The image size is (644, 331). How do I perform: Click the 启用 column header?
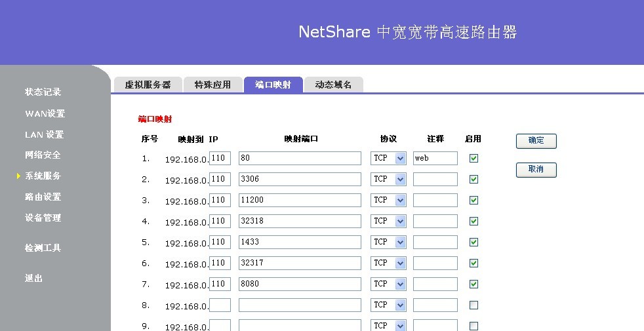point(473,139)
